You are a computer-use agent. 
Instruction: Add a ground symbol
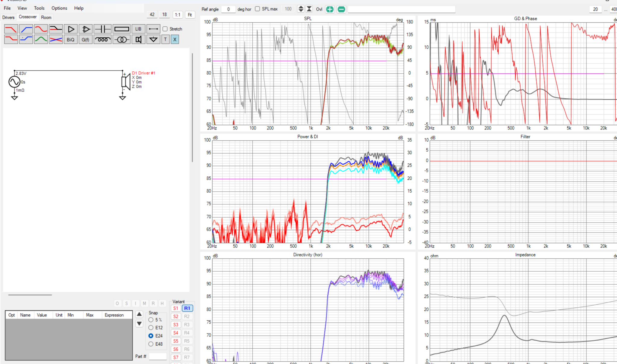[153, 39]
